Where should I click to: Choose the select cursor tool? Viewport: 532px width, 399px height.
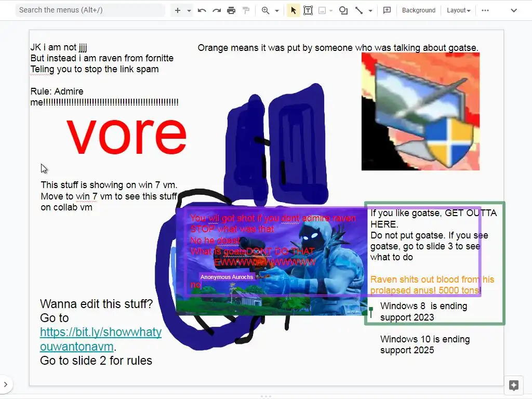pos(294,10)
